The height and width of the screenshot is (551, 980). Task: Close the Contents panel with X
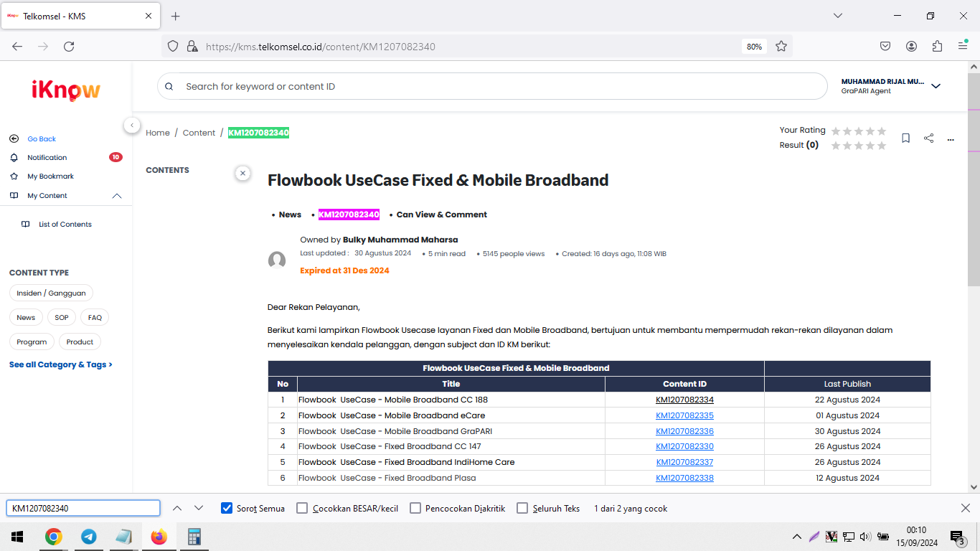point(243,173)
